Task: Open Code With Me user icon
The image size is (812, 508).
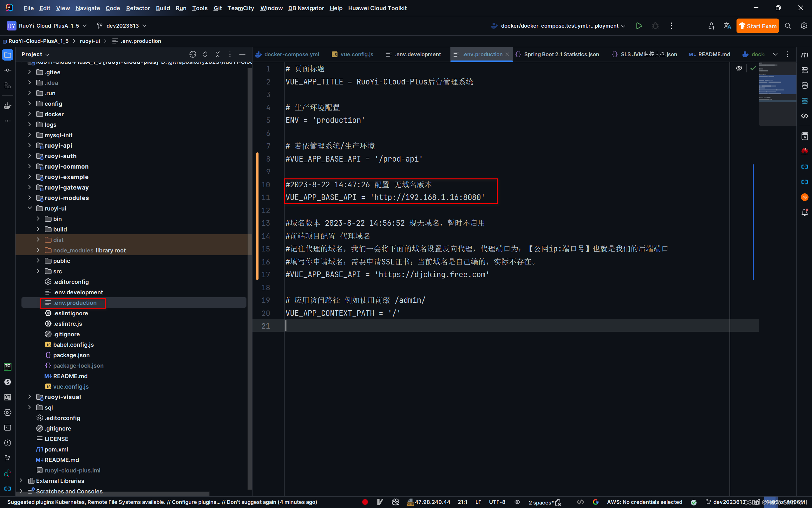Action: pos(711,26)
